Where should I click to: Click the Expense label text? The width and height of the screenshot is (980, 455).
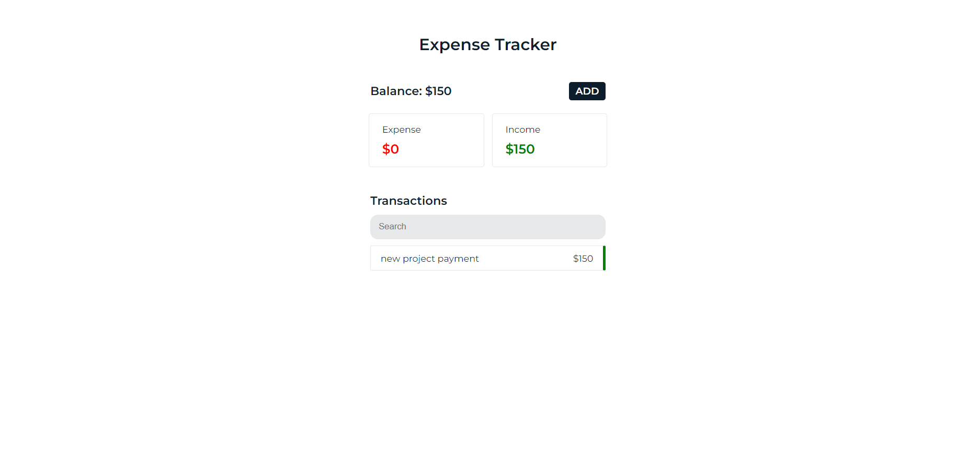tap(401, 130)
